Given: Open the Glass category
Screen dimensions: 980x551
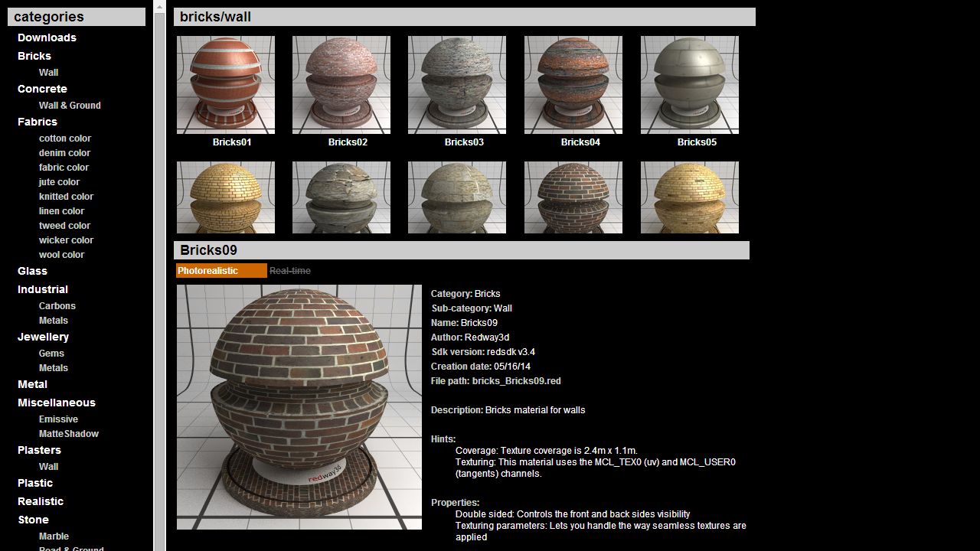Looking at the screenshot, I should click(x=32, y=271).
